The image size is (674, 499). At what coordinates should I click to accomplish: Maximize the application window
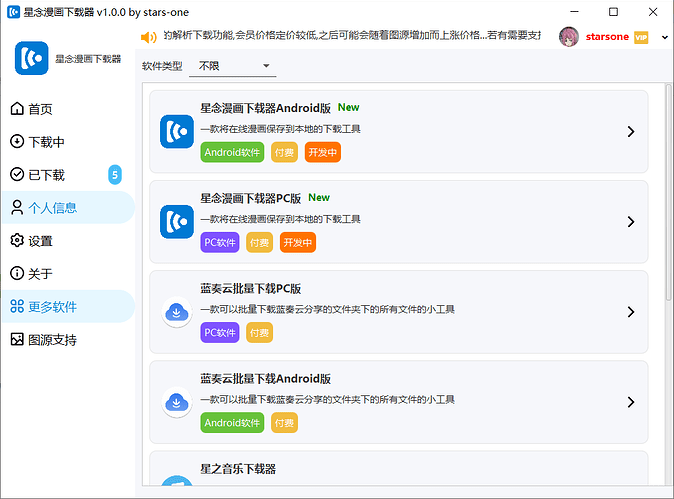click(x=613, y=12)
